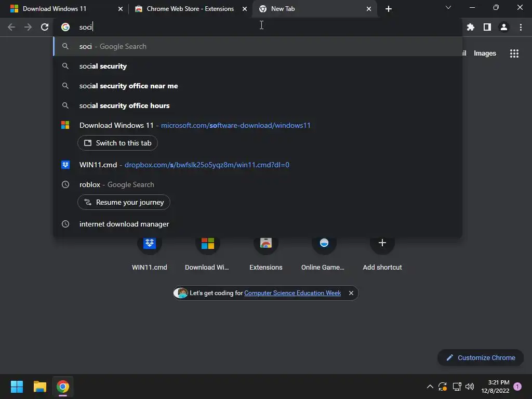Close the Download Windows 11 tab

click(x=121, y=9)
